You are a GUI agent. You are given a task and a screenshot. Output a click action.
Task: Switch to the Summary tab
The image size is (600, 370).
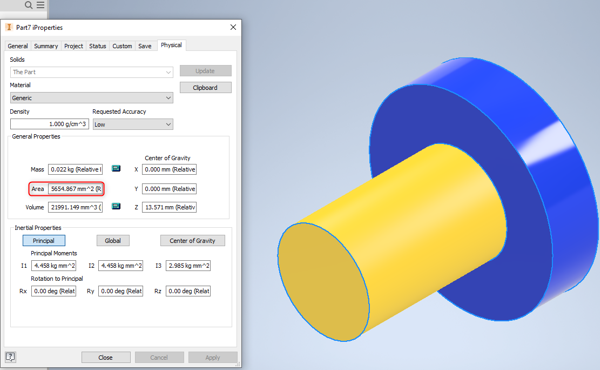tap(46, 46)
